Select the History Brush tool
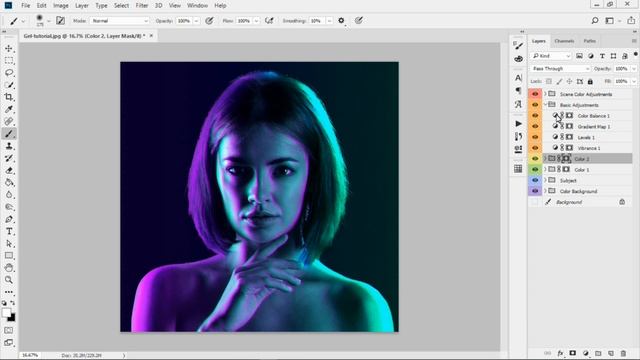The image size is (640, 360). 9,158
